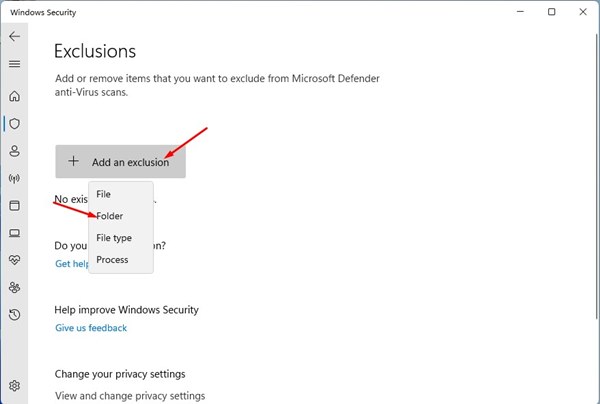The width and height of the screenshot is (600, 404).
Task: Open Virus & threat protection shield icon
Action: click(14, 124)
